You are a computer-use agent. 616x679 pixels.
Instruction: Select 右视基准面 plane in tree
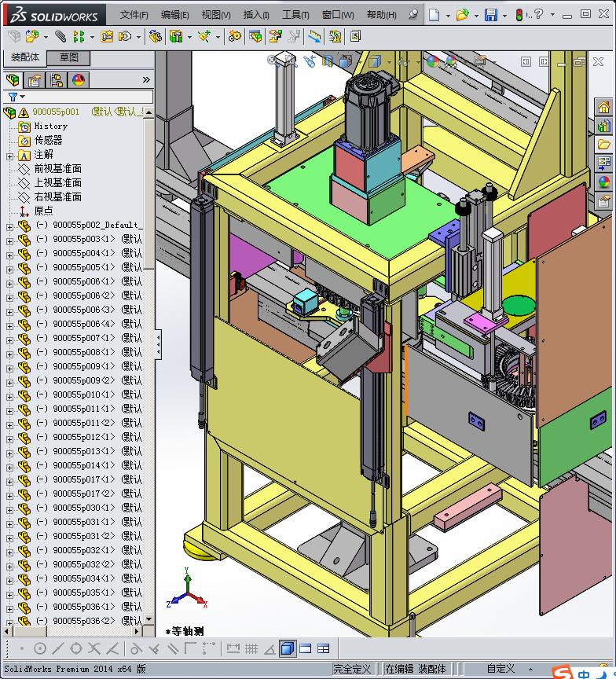(58, 196)
